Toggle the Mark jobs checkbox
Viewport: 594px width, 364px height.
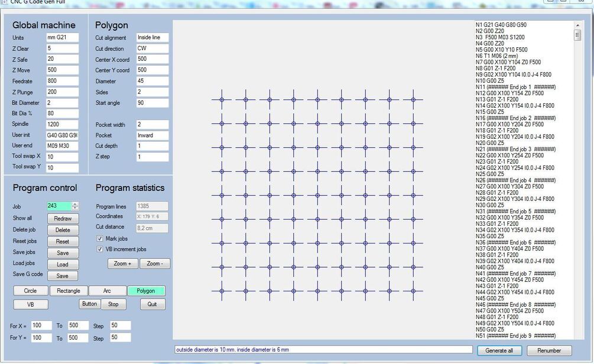[100, 239]
